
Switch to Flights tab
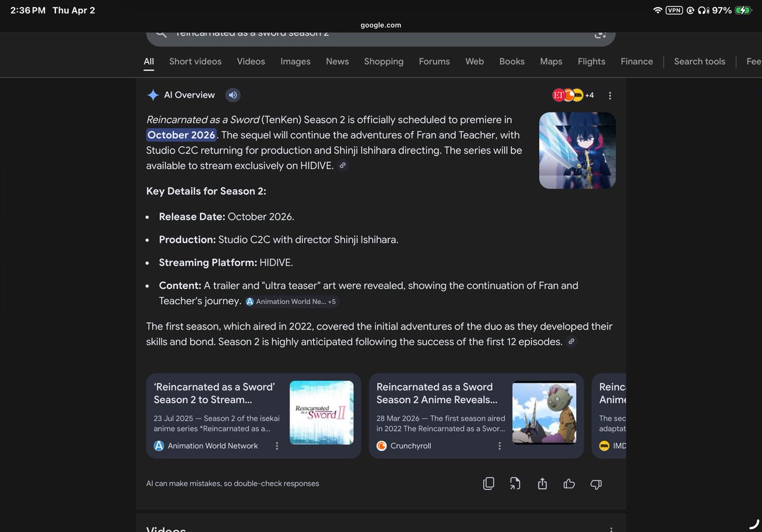pos(591,62)
